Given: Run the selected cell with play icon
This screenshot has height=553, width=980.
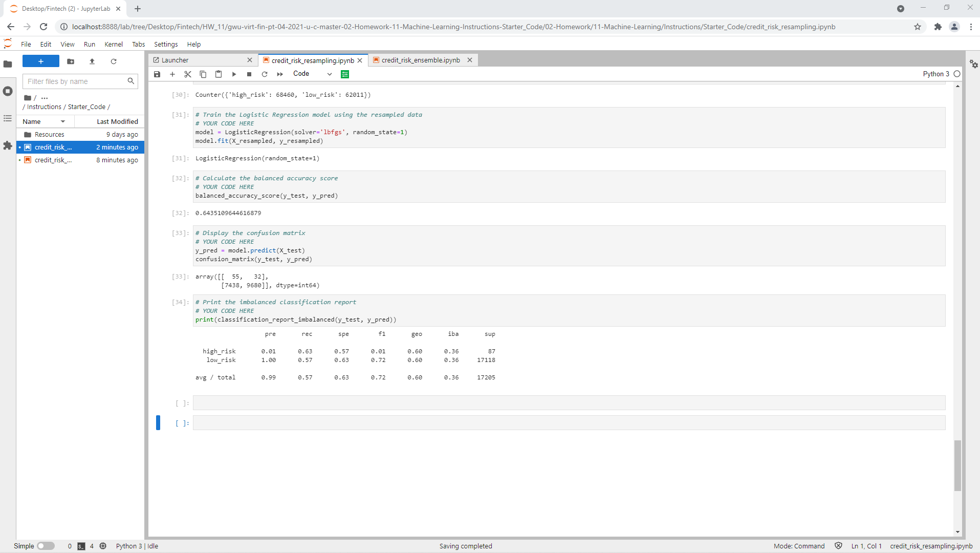Looking at the screenshot, I should tap(234, 74).
